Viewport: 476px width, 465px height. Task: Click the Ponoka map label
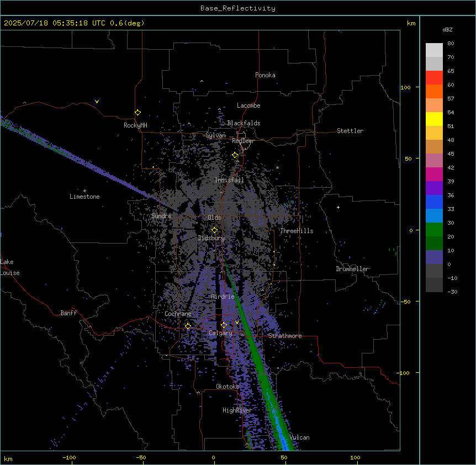coord(265,75)
